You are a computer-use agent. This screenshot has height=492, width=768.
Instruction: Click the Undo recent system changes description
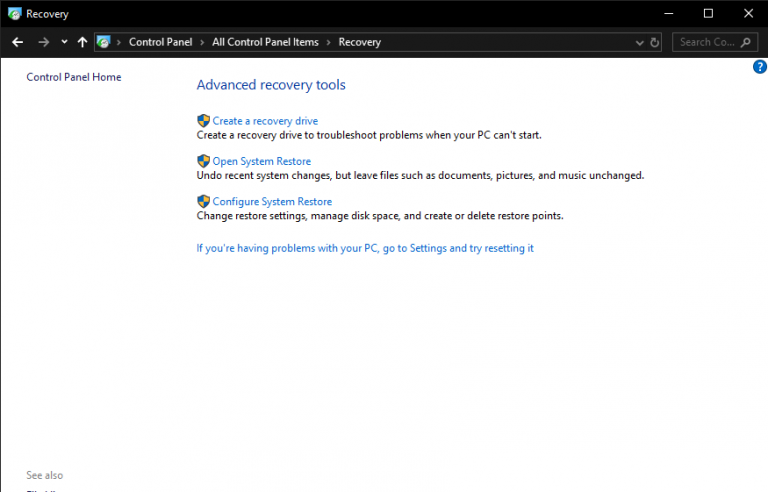point(420,175)
